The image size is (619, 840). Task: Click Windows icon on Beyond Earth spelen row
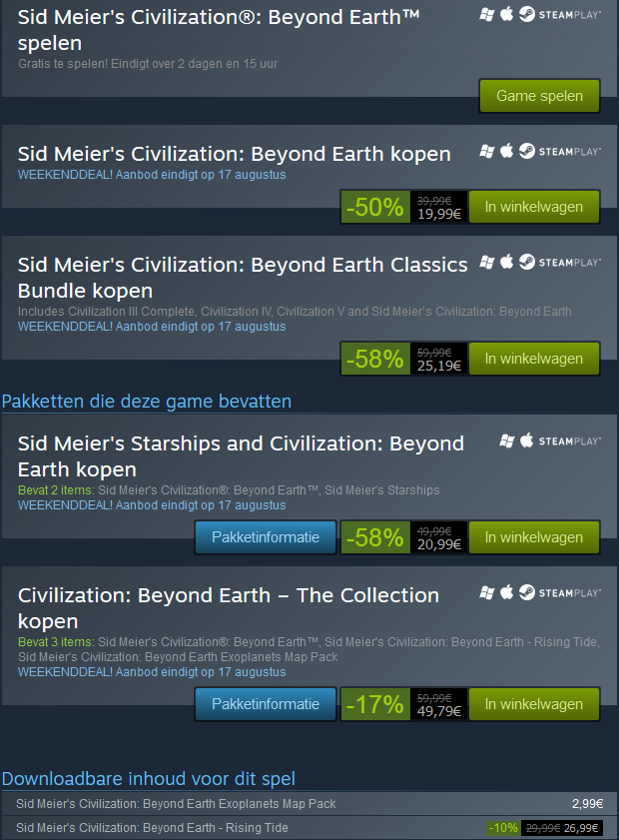click(486, 15)
